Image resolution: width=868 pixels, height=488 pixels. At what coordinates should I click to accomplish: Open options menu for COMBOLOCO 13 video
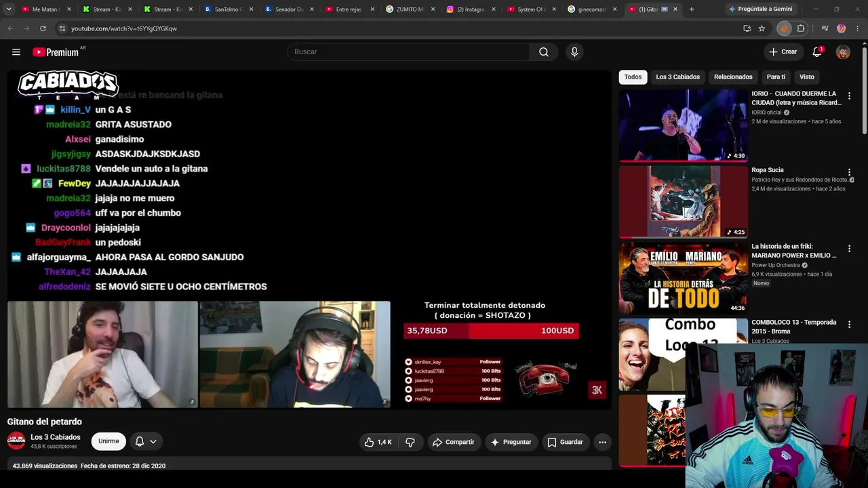tap(849, 325)
